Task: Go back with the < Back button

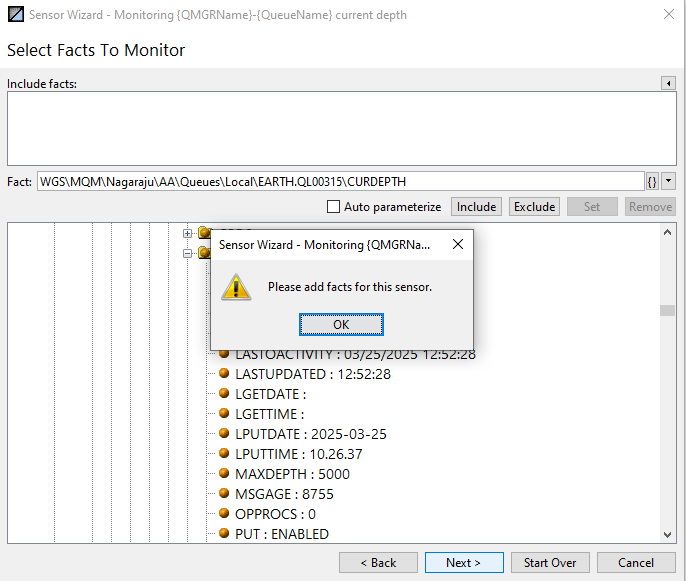Action: [x=378, y=563]
